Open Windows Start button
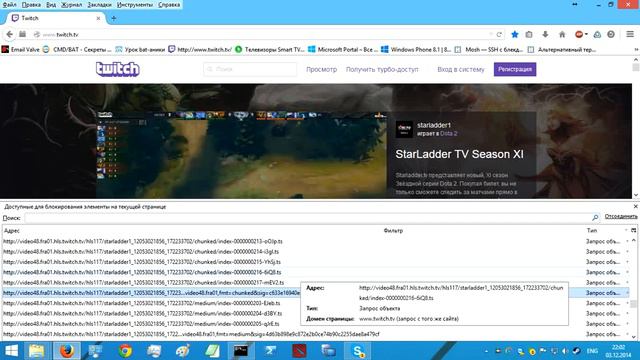Screen dimensions: 640x360 [11, 351]
